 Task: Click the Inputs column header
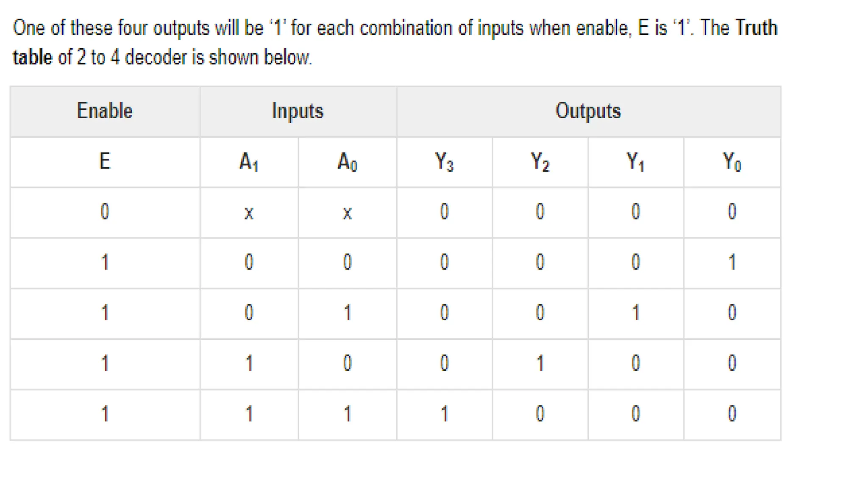point(298,111)
